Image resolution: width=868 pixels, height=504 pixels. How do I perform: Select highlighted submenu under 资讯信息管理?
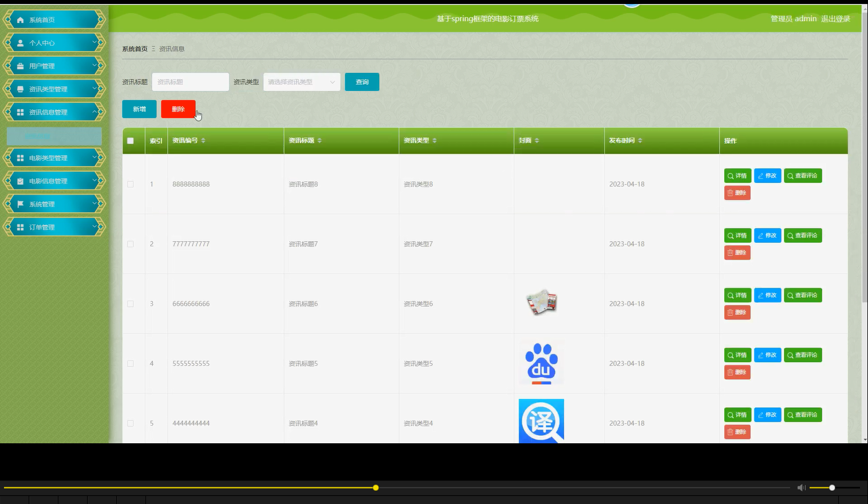[54, 136]
